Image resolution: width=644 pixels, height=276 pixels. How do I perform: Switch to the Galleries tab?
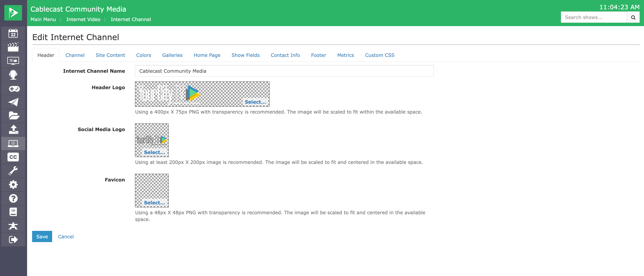pyautogui.click(x=172, y=55)
